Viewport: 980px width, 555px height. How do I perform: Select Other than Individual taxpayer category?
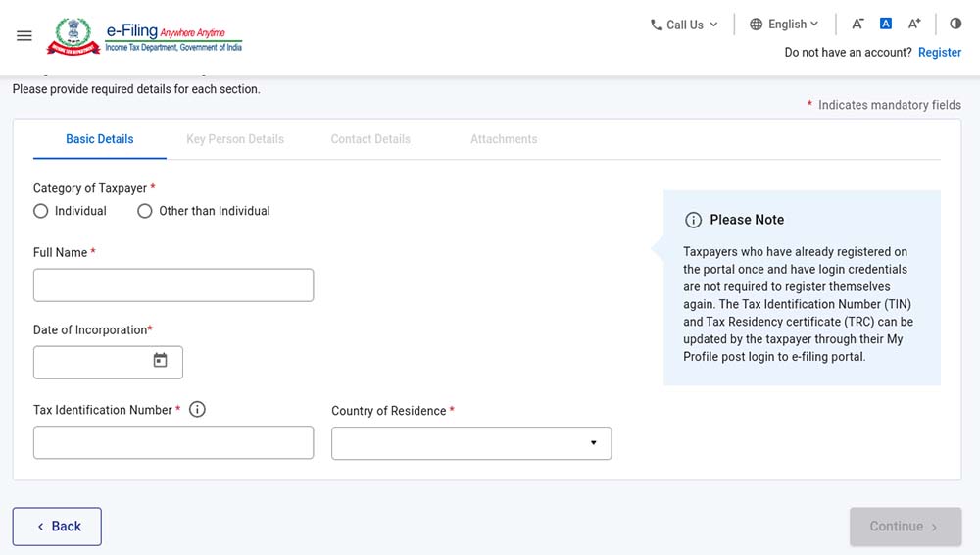[145, 211]
